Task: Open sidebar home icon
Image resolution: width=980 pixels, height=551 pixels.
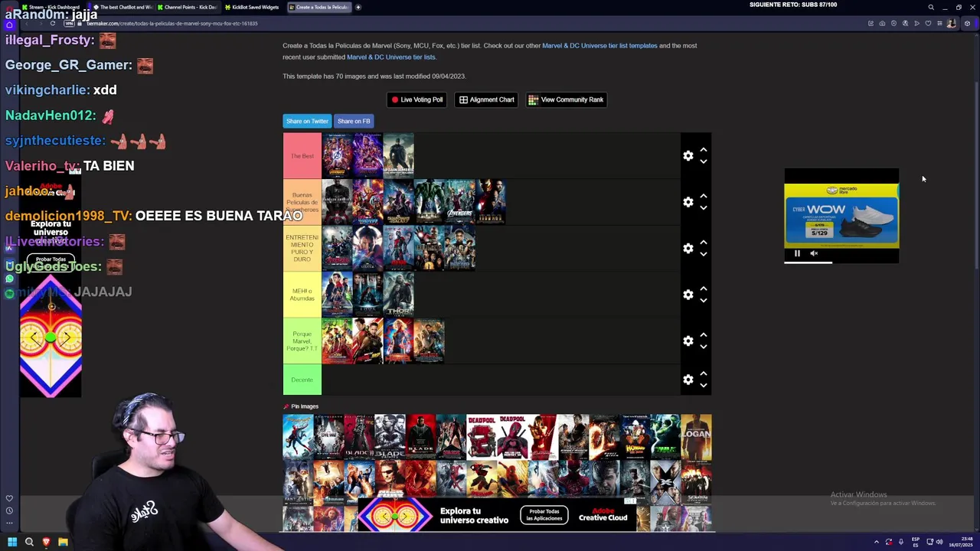Action: point(9,24)
